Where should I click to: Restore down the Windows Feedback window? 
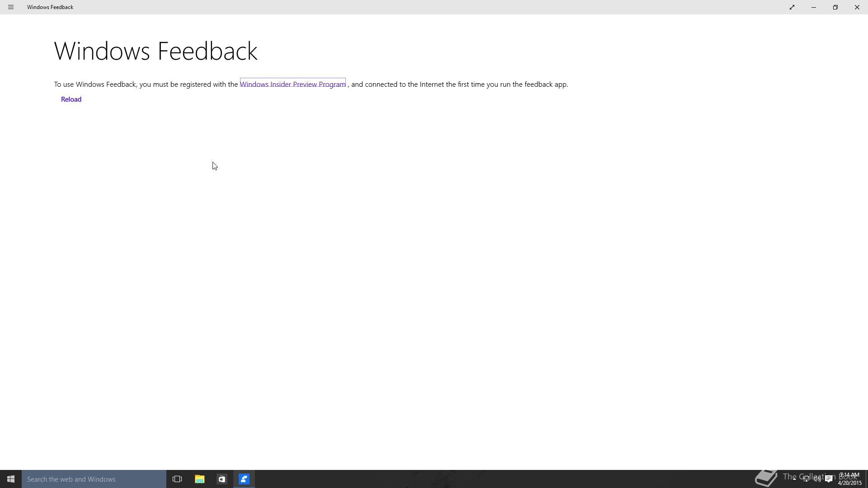(835, 7)
